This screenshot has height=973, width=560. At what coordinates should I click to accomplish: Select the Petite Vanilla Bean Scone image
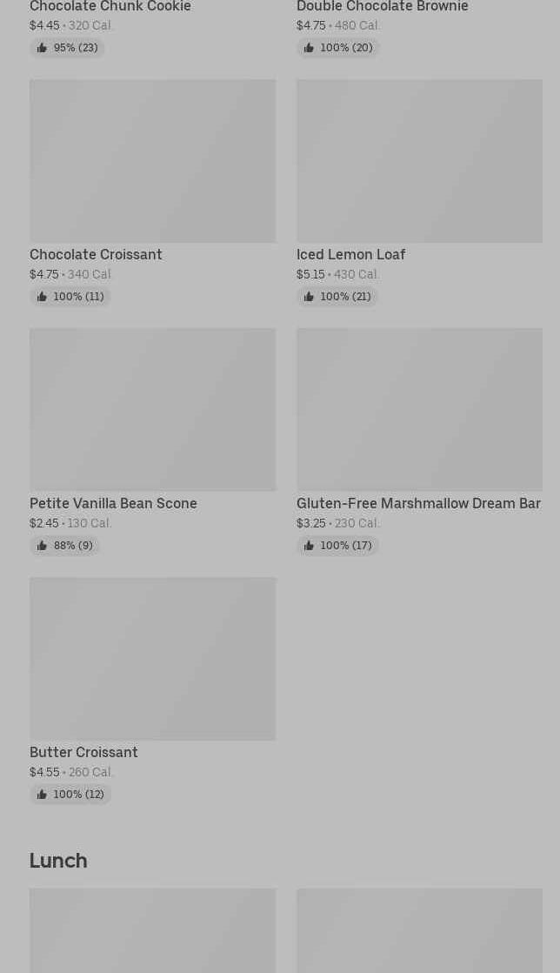click(x=152, y=410)
